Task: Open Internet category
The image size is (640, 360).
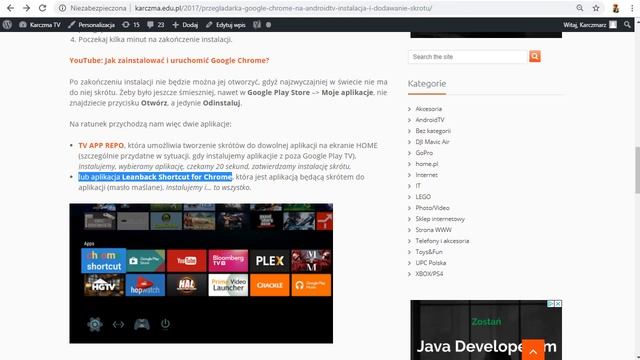Action: tap(427, 175)
